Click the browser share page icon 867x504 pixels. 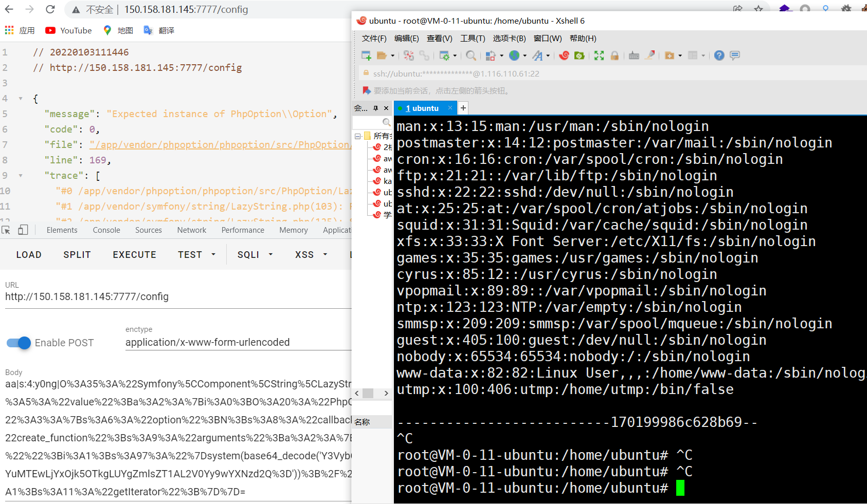click(738, 9)
